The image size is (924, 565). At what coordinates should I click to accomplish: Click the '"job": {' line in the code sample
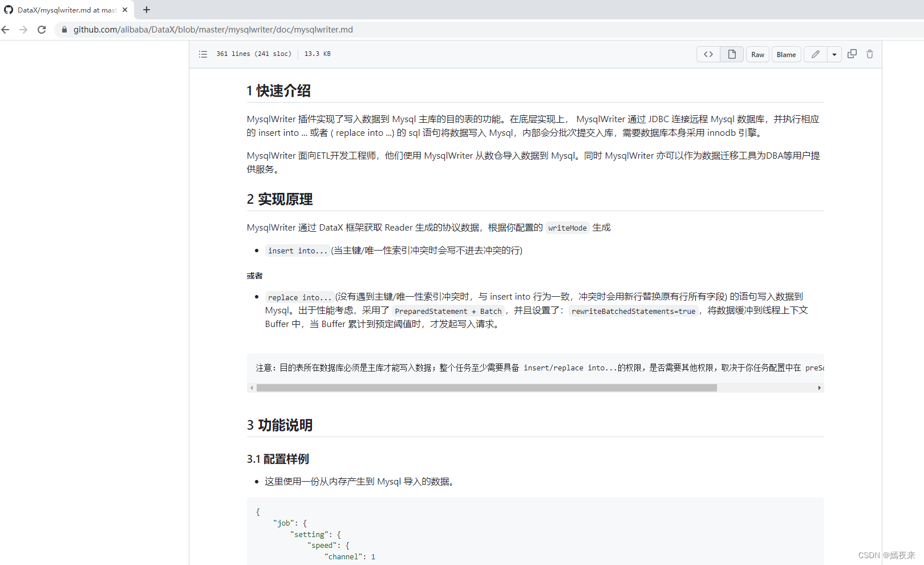click(x=290, y=523)
